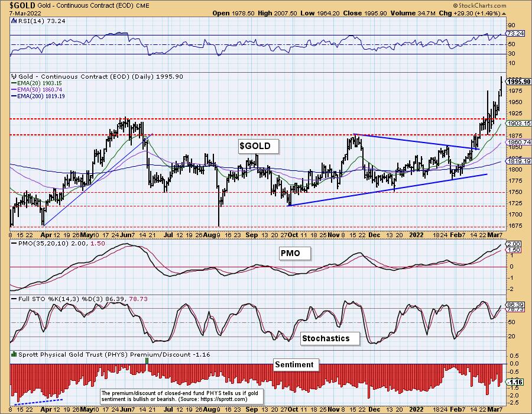Click the RSI(14) 73.24 panel label
This screenshot has height=414, width=532.
tap(41, 21)
